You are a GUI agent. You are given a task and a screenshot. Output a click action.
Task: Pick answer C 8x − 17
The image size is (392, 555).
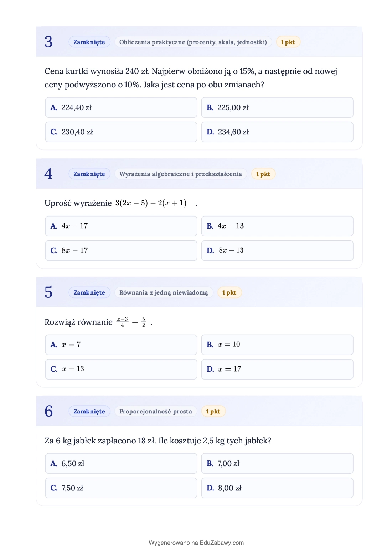121,250
